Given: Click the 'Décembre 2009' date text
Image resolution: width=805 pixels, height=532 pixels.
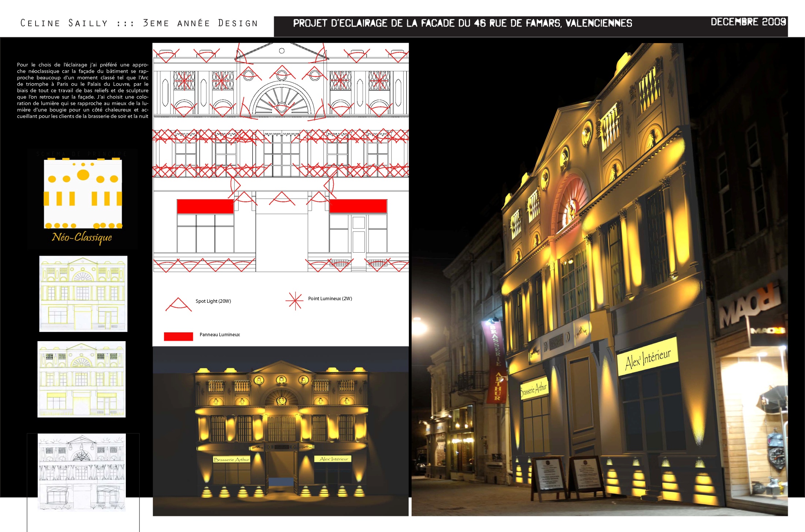Looking at the screenshot, I should coord(748,22).
